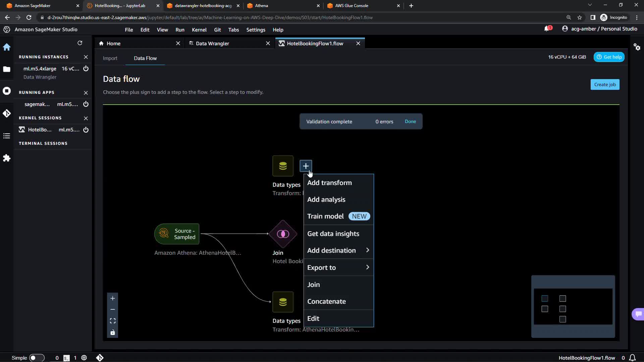Open the Kernel menu
This screenshot has width=644, height=362.
pos(199,30)
